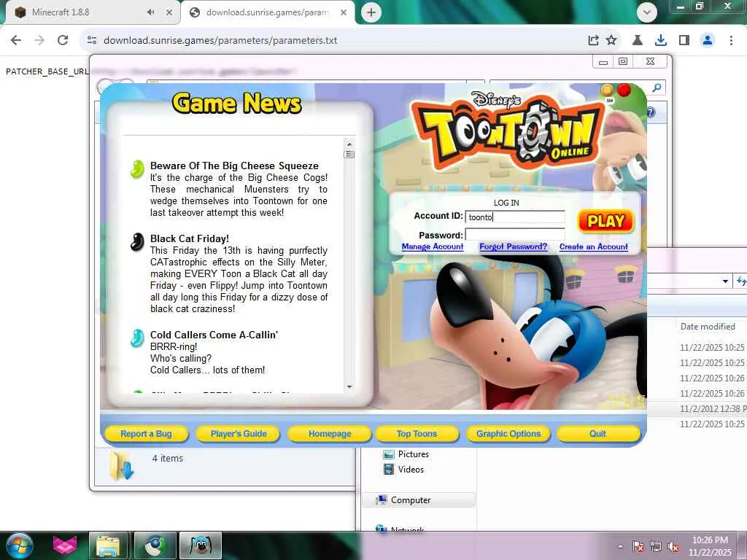Viewport: 747px width, 560px height.
Task: Open Chrome extensions icon
Action: 637,40
